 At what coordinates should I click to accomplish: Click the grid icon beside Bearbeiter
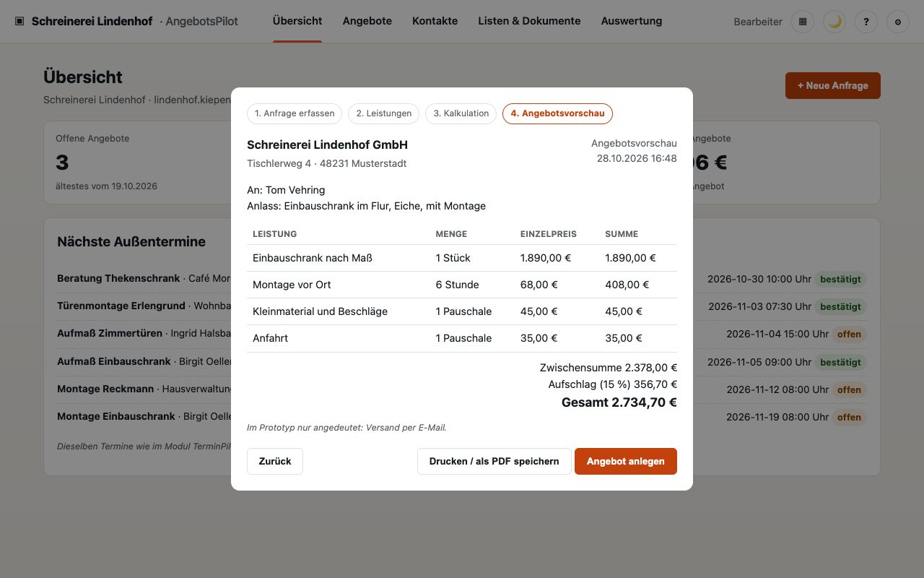[x=803, y=22]
